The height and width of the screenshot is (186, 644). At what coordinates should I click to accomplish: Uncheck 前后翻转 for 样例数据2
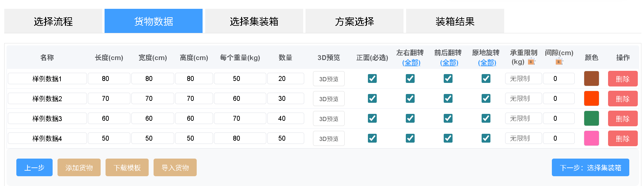pos(448,98)
